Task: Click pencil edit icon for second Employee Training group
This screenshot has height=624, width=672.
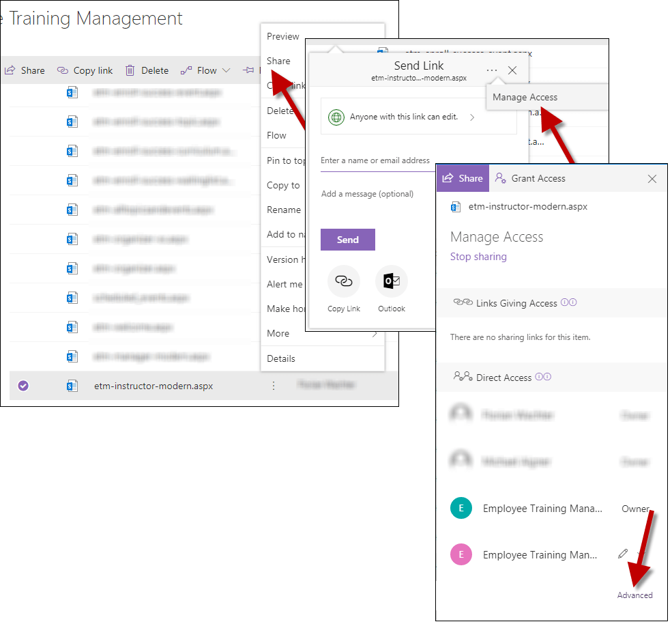Action: pos(623,554)
